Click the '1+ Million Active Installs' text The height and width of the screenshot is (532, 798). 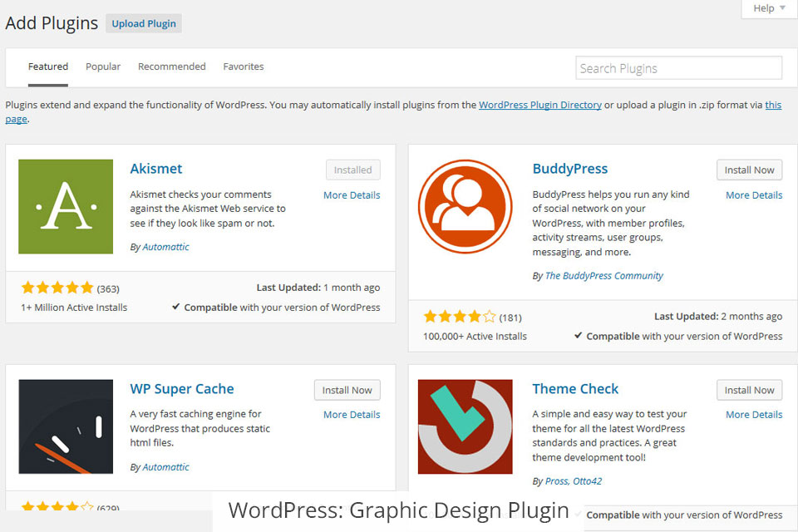[74, 308]
